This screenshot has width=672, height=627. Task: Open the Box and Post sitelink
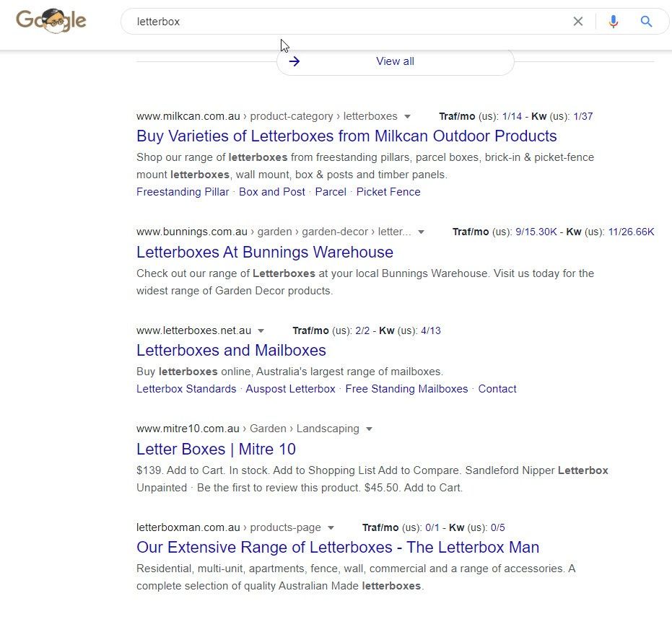pyautogui.click(x=271, y=192)
